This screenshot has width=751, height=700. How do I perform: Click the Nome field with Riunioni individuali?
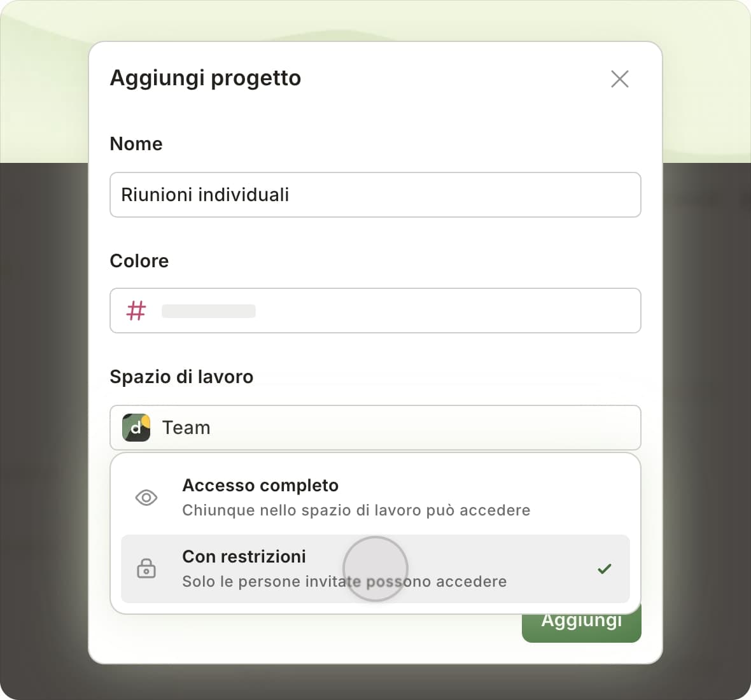(375, 195)
